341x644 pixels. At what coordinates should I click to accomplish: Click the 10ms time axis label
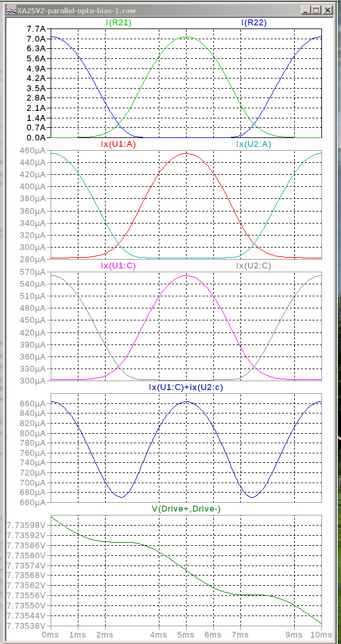321,635
